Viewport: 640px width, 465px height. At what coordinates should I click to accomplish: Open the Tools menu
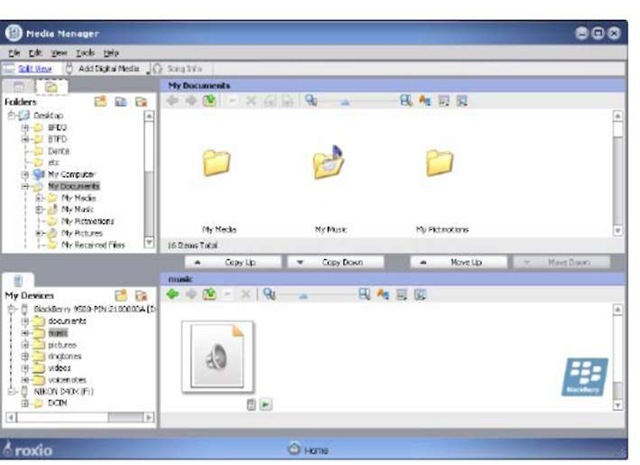[x=85, y=53]
